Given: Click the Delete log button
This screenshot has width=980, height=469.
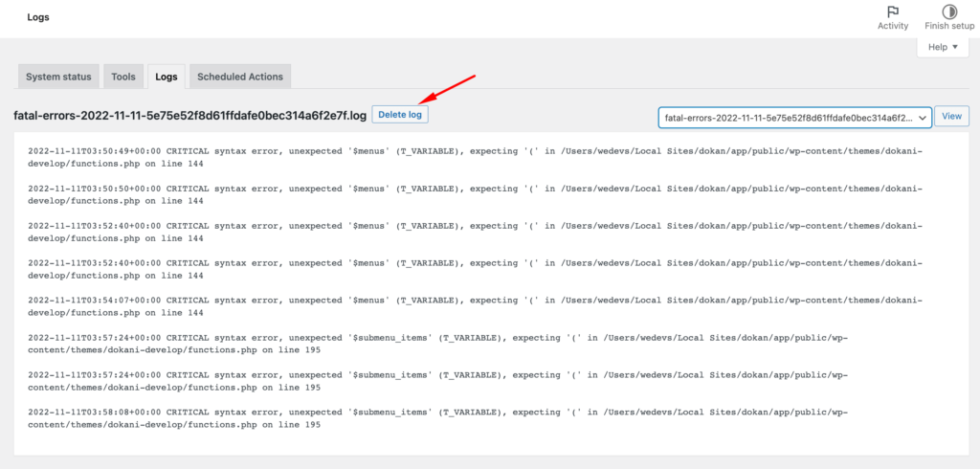Looking at the screenshot, I should 400,115.
